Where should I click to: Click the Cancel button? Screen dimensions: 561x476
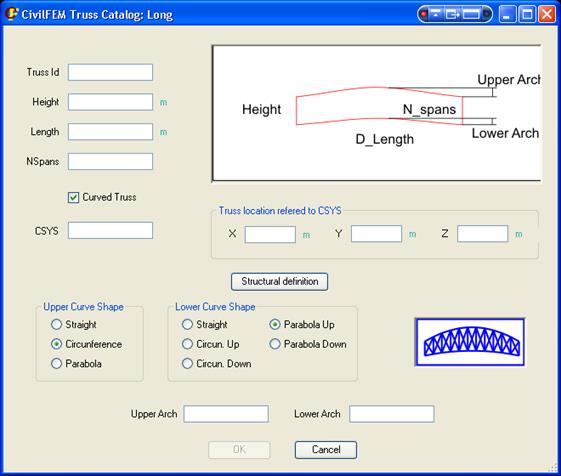pos(326,450)
